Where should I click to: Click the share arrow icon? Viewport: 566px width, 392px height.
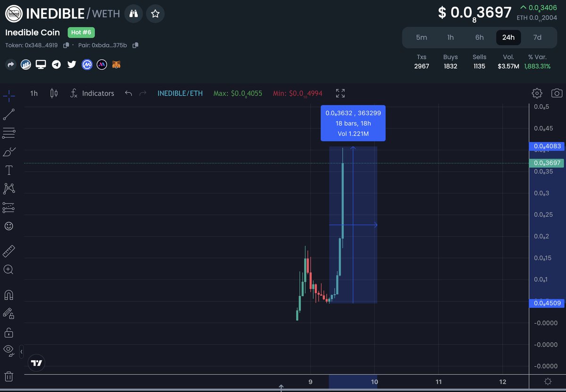(10, 65)
